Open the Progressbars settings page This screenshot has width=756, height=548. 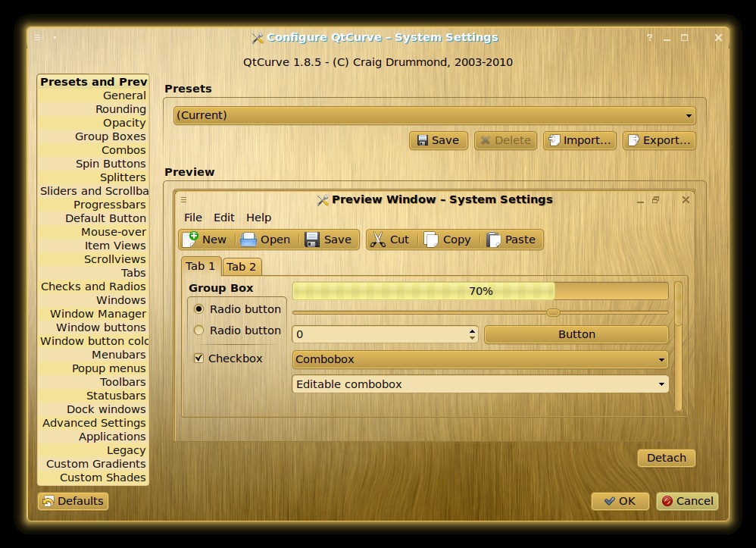coord(92,205)
